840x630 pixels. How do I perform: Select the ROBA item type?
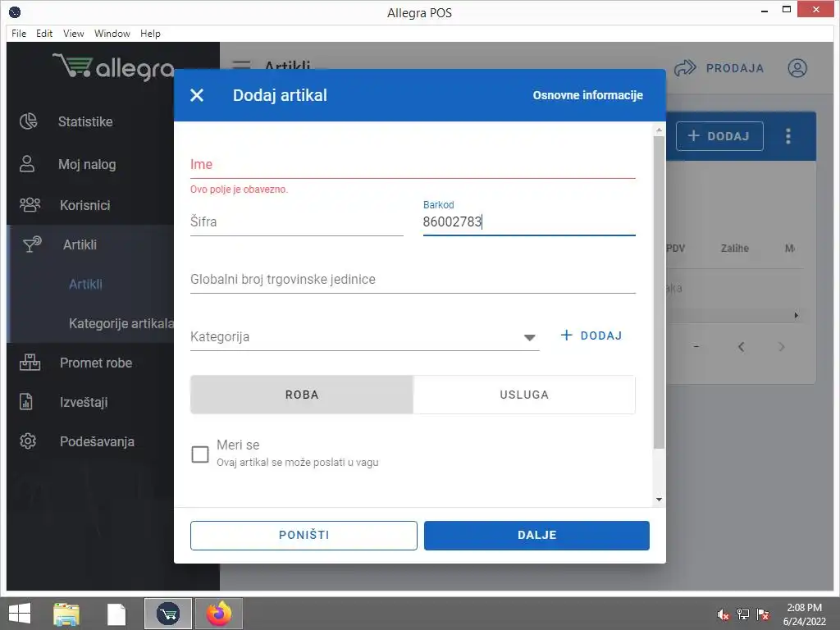click(x=302, y=395)
